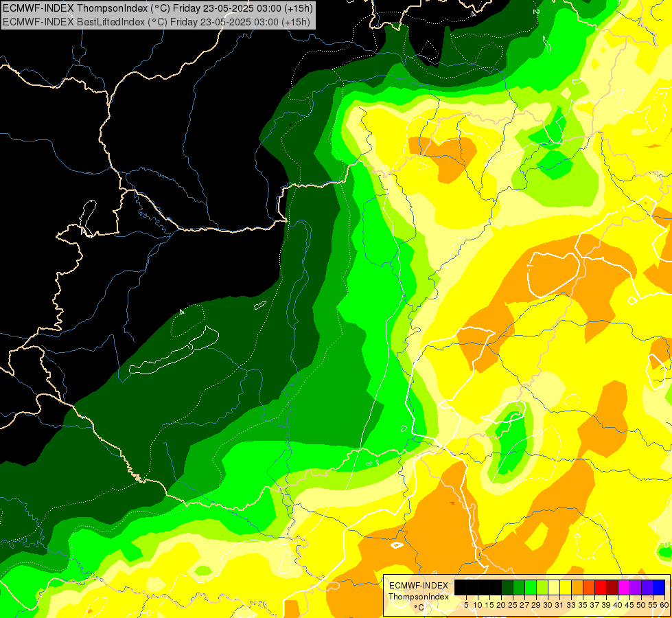Viewport: 672px width, 618px height.
Task: Select the bright red 37–39 legend swatch
Action: [601, 588]
